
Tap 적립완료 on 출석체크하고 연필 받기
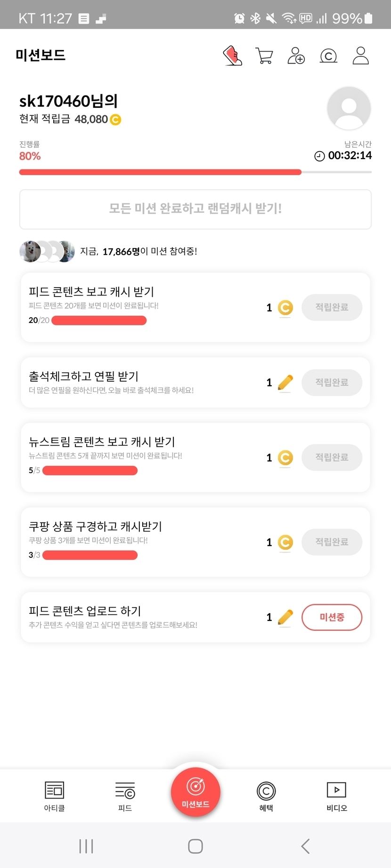332,382
